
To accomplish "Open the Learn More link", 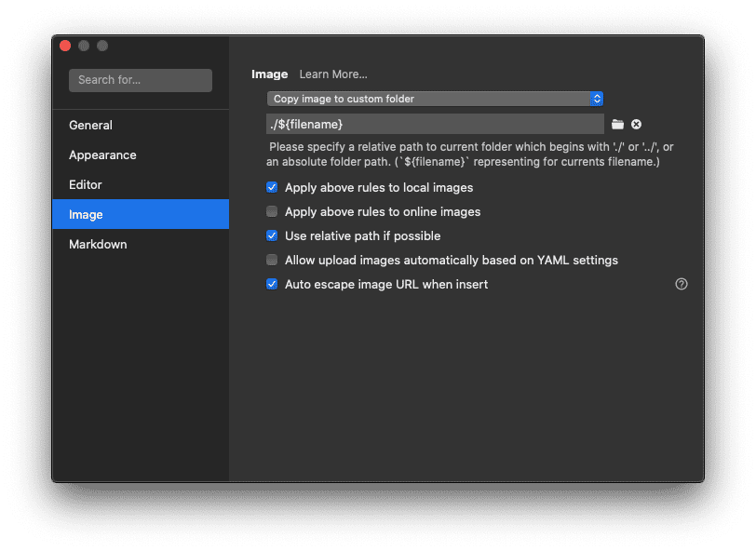I will 333,74.
